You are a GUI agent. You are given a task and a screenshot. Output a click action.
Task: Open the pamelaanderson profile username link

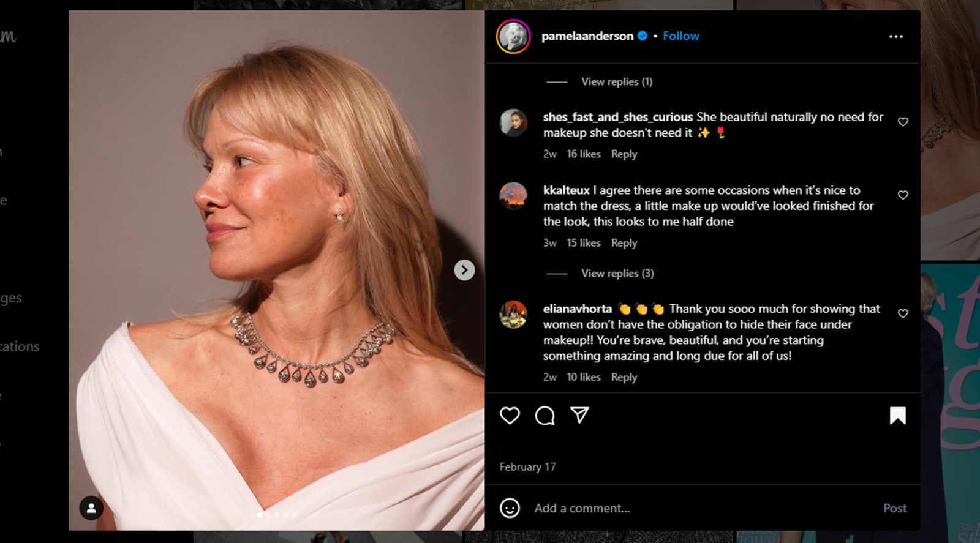point(587,36)
